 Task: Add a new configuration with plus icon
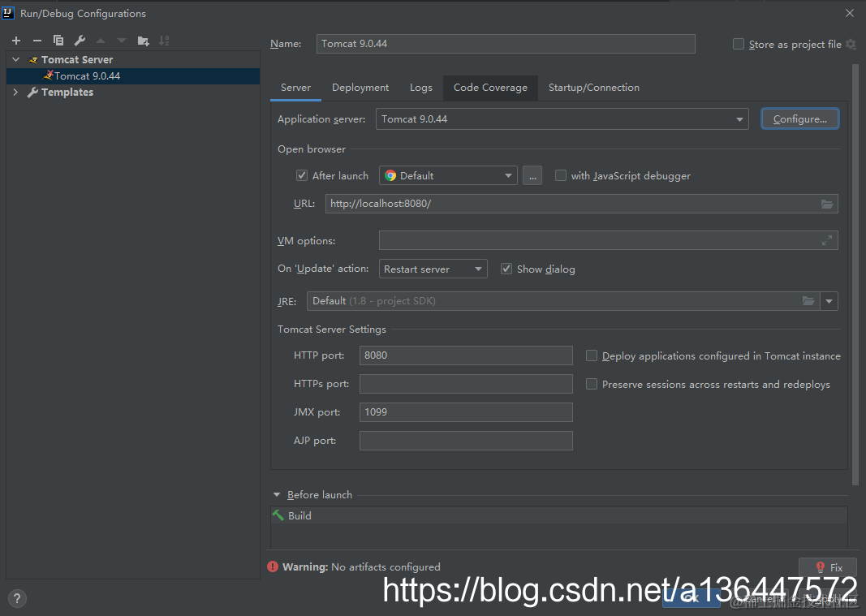point(16,41)
